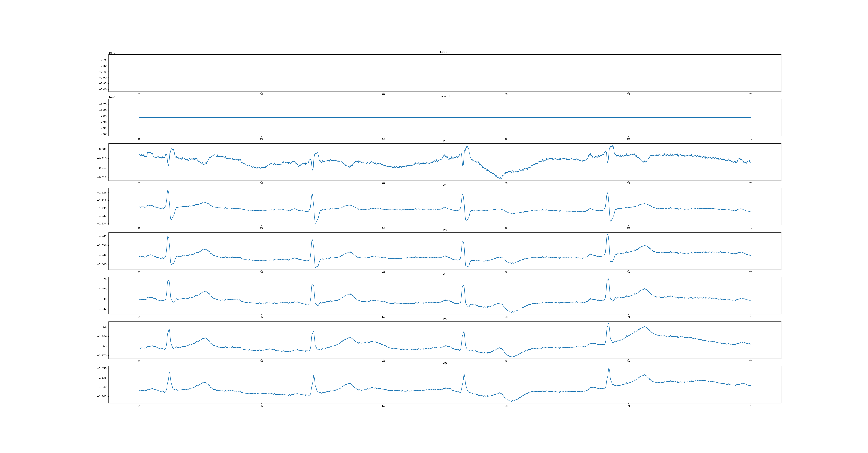Click the 65 x-axis tick under Lead I plot
Image resolution: width=868 pixels, height=453 pixels.
click(139, 94)
